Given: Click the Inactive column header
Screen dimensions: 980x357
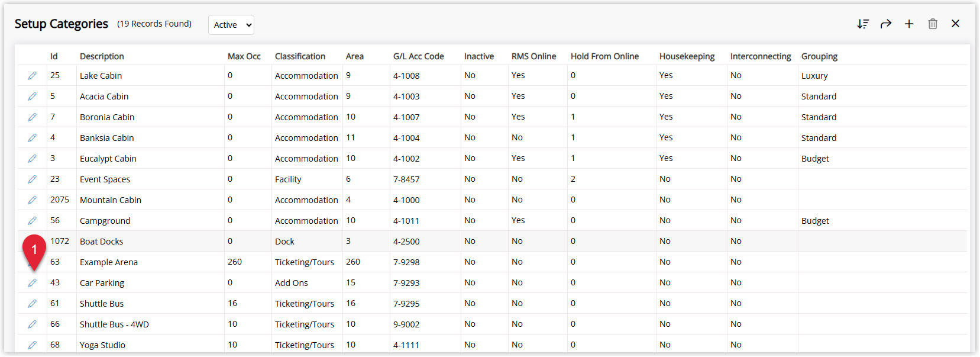Looking at the screenshot, I should [478, 56].
